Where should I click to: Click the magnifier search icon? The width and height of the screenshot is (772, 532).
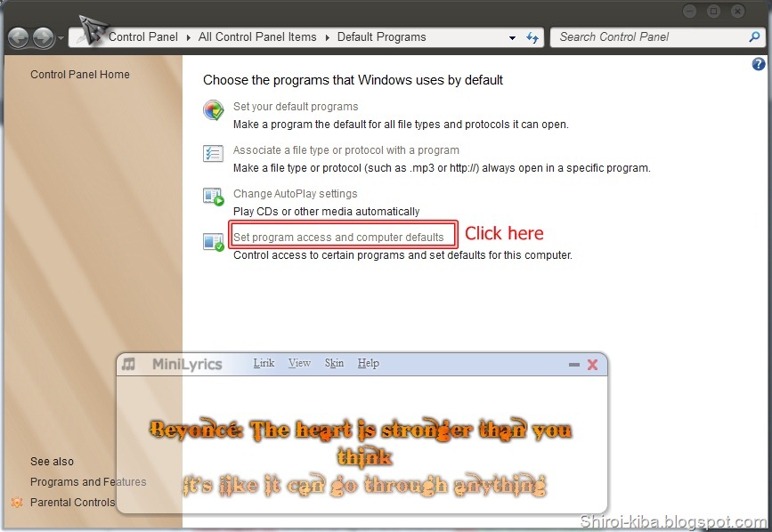[754, 36]
